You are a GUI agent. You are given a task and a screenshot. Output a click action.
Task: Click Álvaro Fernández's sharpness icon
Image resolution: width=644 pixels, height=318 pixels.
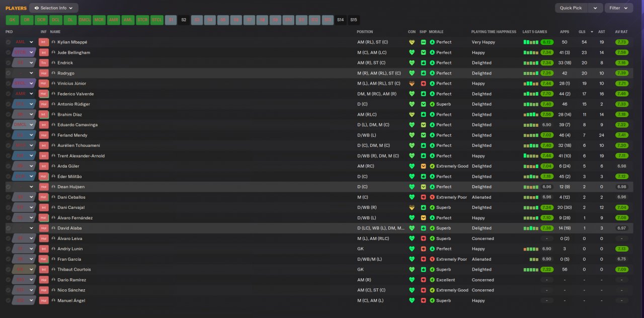[423, 218]
